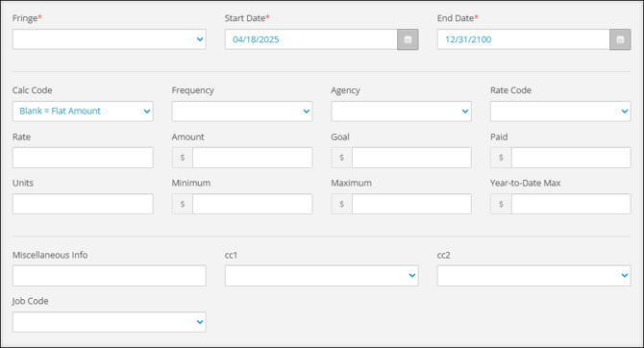Focus the Paid dollar field

pyautogui.click(x=571, y=158)
